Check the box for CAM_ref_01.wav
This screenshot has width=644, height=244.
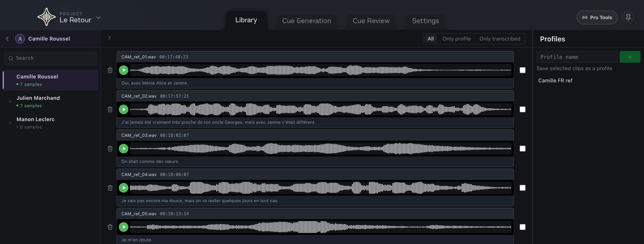523,70
